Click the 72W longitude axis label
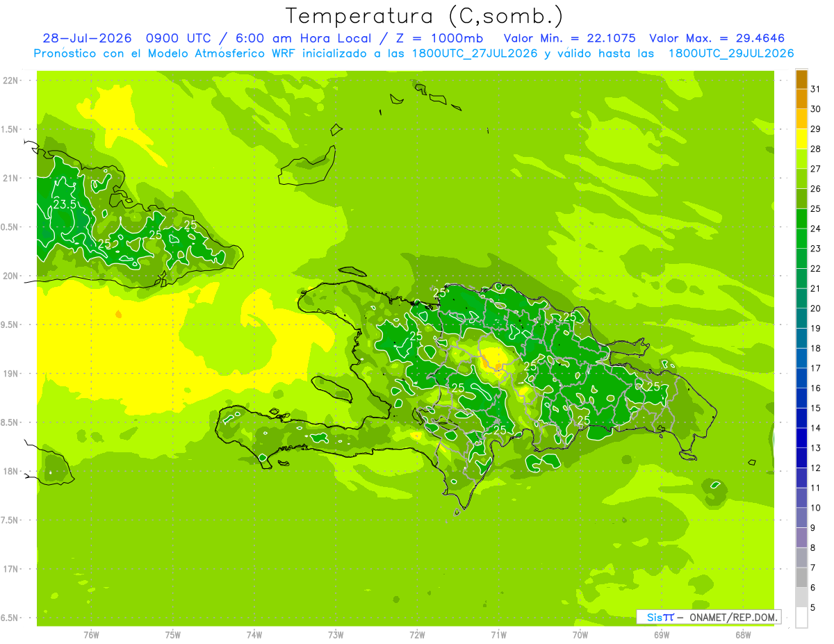The width and height of the screenshot is (834, 644). [417, 635]
